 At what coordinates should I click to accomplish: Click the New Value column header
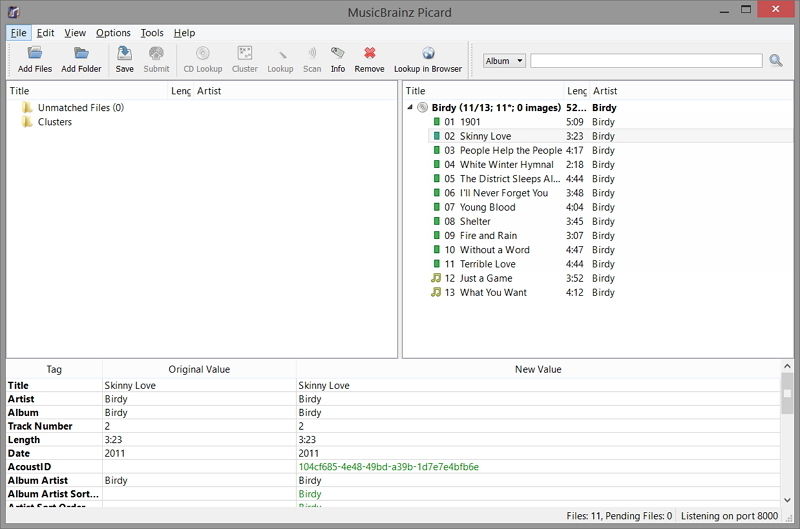tap(538, 369)
